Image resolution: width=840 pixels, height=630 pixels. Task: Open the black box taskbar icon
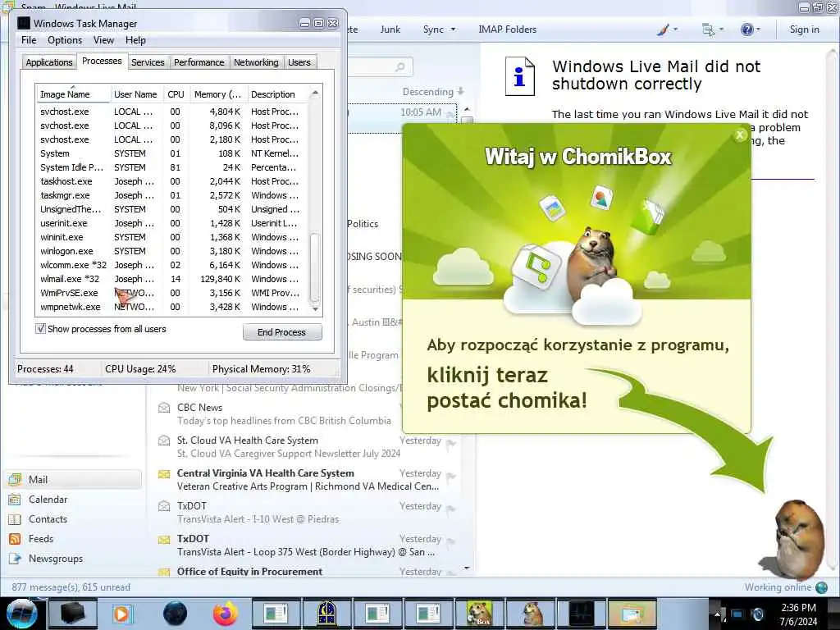pos(72,614)
